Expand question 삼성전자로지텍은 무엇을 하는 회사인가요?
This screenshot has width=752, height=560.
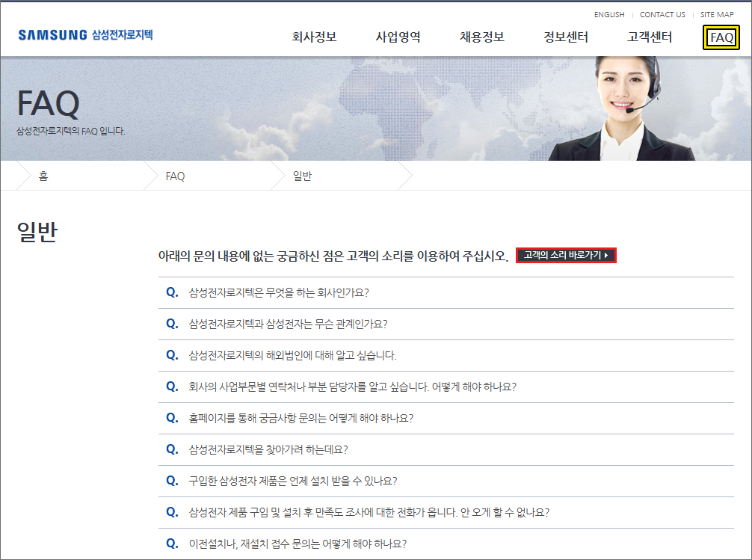tap(446, 293)
